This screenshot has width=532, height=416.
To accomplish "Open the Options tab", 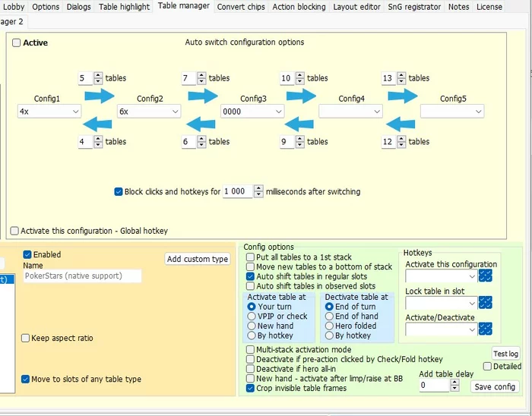I will pos(46,7).
